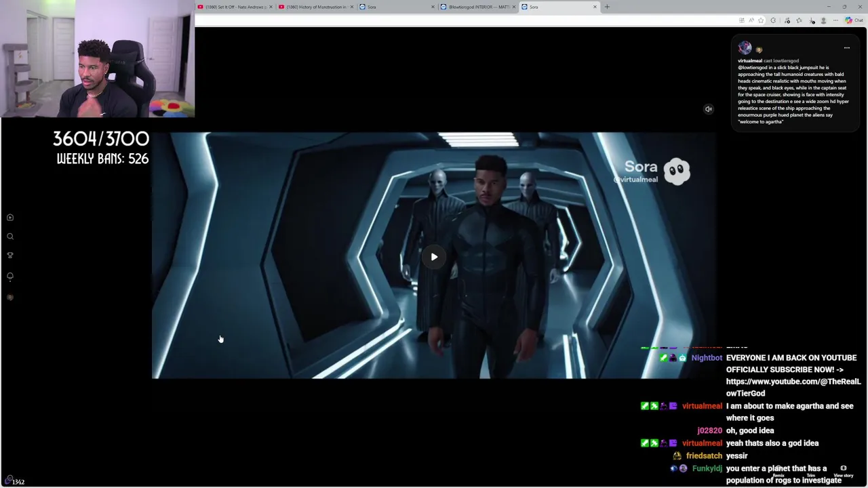Add page to favorites star icon
Viewport: 868px width, 488px height.
(761, 20)
